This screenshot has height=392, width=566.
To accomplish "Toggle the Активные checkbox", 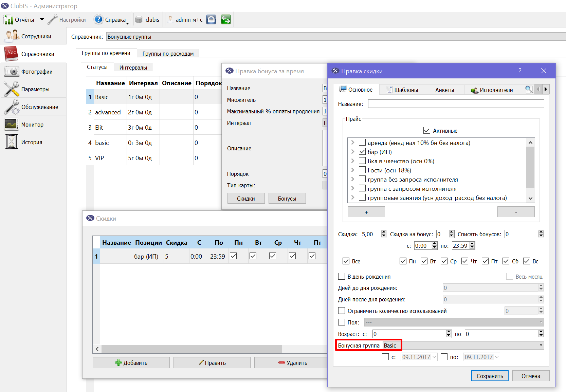I will (x=427, y=131).
